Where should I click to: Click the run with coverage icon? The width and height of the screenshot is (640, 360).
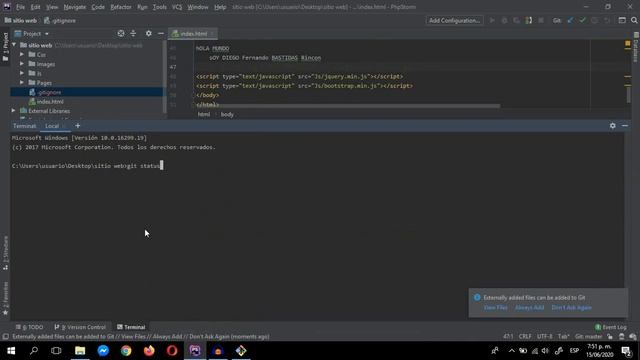point(516,20)
